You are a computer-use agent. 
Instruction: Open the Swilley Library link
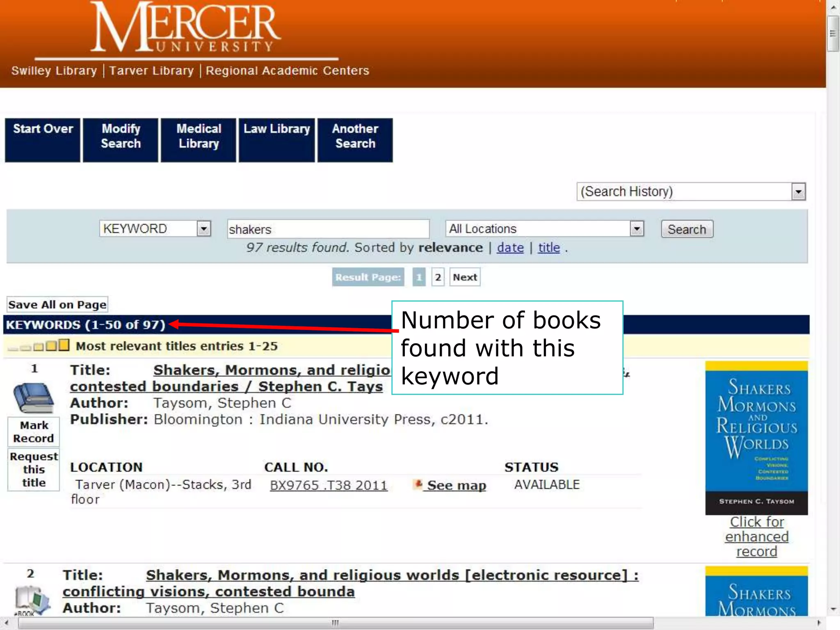pos(54,71)
